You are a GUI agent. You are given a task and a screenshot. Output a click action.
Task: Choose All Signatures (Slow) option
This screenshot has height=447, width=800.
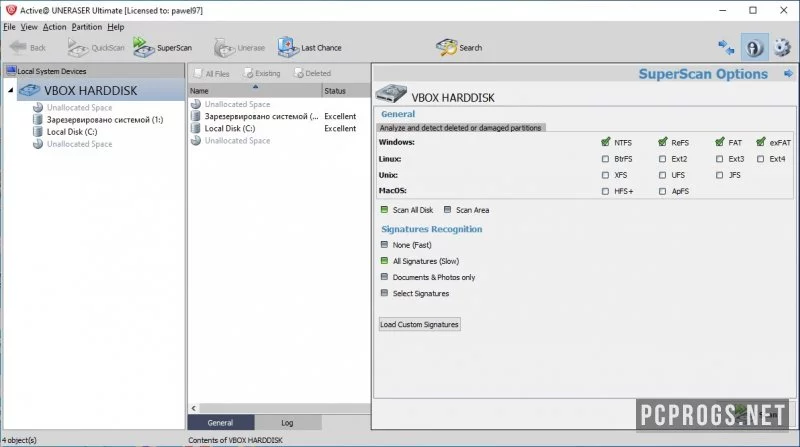coord(385,261)
